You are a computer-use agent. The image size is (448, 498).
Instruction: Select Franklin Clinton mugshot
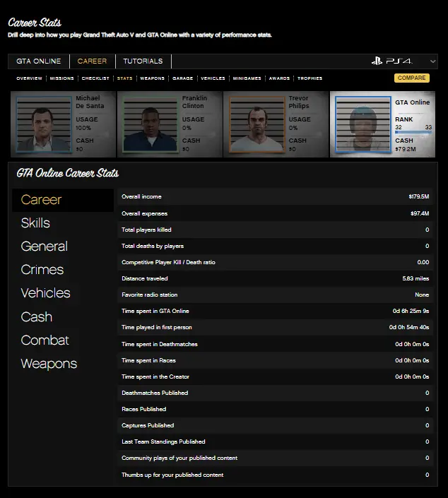click(150, 124)
